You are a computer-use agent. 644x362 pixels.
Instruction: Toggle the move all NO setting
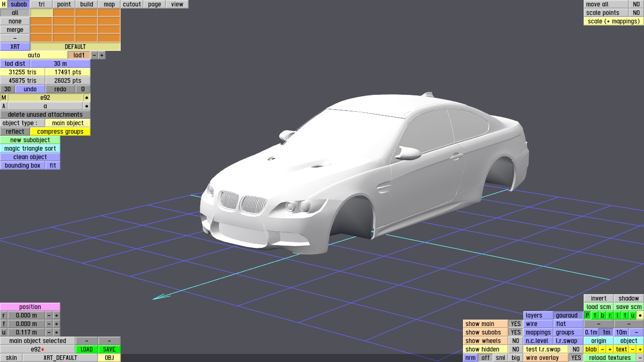(x=636, y=4)
